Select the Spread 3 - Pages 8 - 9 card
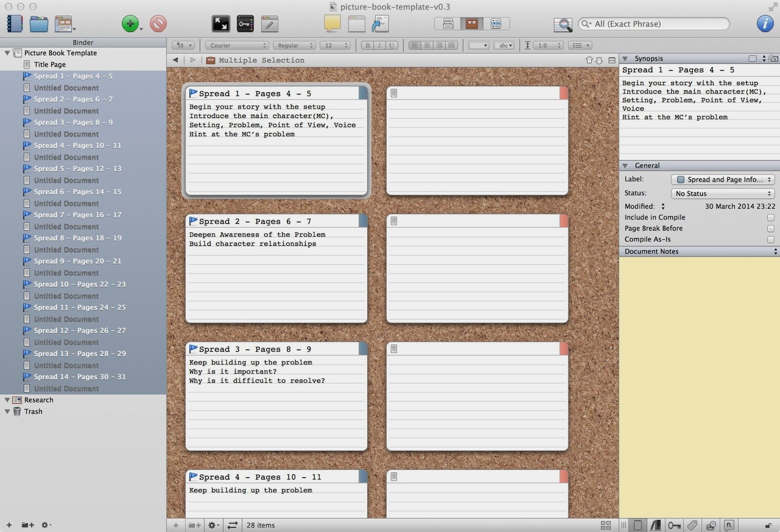This screenshot has width=780, height=532. pos(276,396)
